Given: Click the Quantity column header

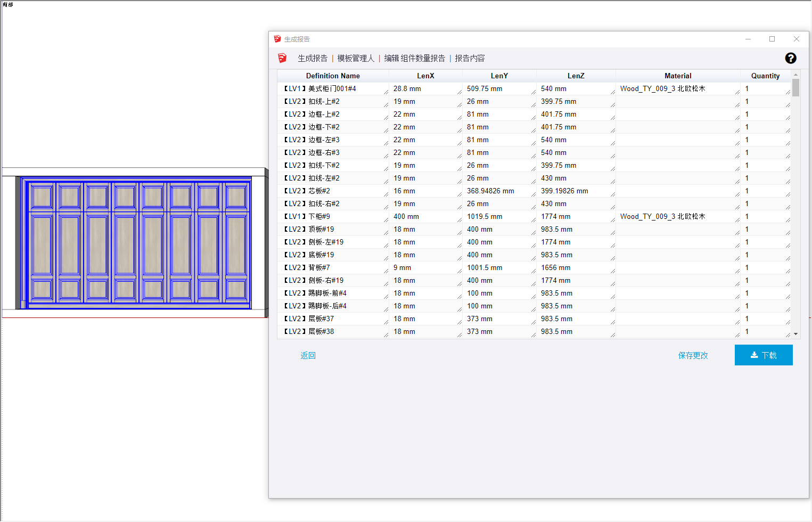Looking at the screenshot, I should (765, 76).
